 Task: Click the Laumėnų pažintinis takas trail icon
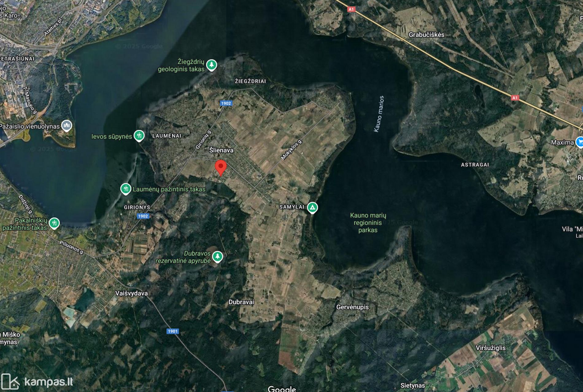coord(125,189)
